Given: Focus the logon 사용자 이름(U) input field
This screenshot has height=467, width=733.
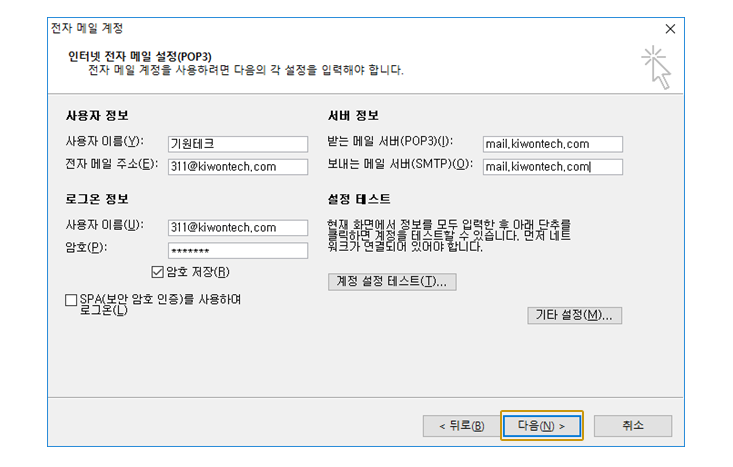Looking at the screenshot, I should [x=237, y=227].
